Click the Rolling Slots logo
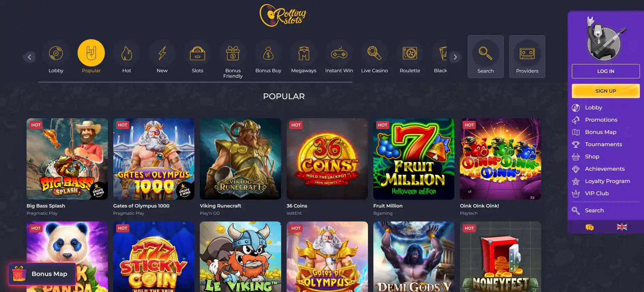This screenshot has height=292, width=644. point(283,15)
